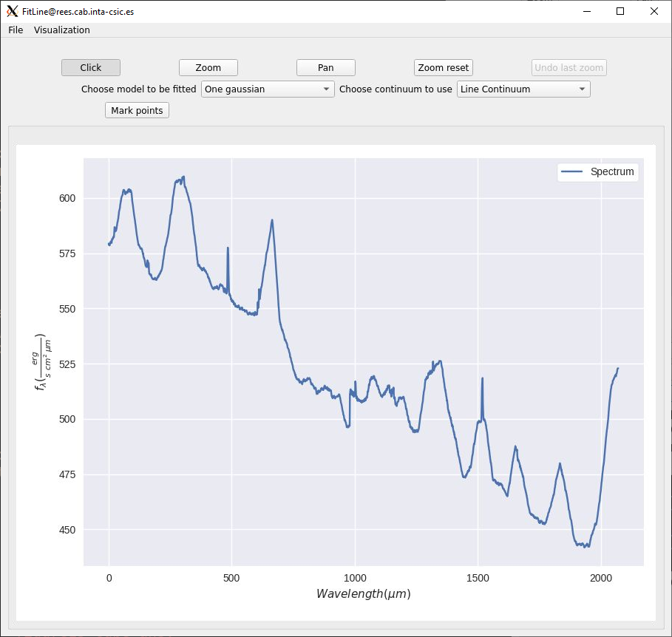This screenshot has width=672, height=637.
Task: Click the Spectrum legend line swatch
Action: coord(571,171)
